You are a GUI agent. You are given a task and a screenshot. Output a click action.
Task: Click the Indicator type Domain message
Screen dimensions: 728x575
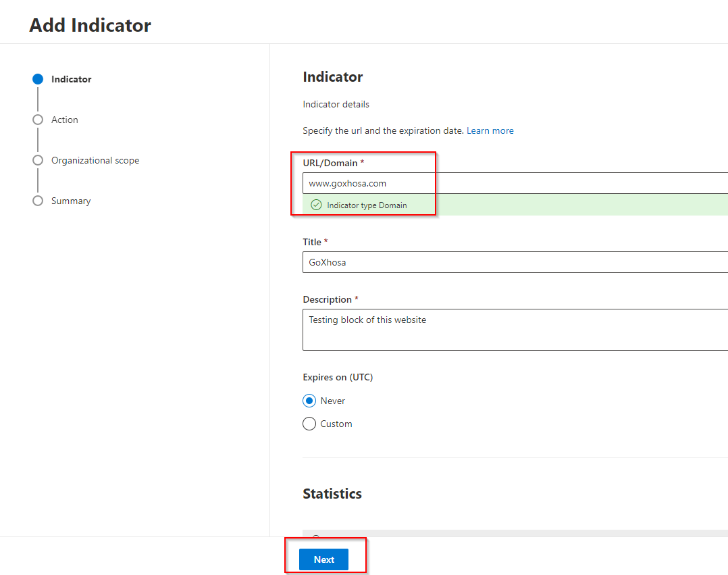coord(367,205)
